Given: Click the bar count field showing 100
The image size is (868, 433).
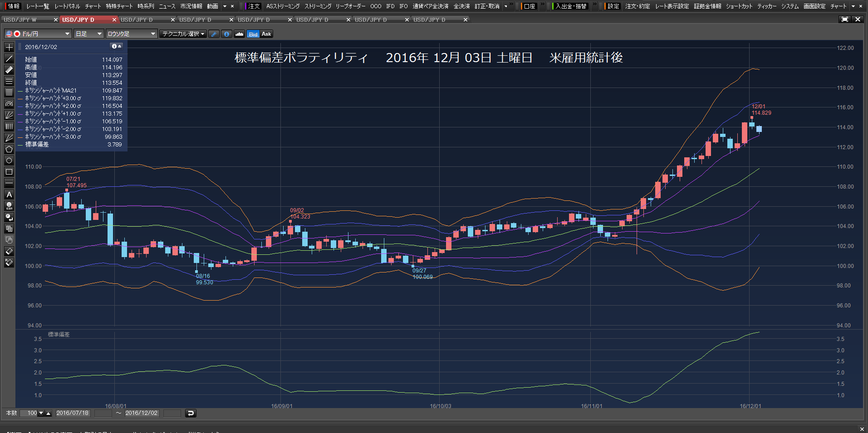Looking at the screenshot, I should click(x=29, y=413).
